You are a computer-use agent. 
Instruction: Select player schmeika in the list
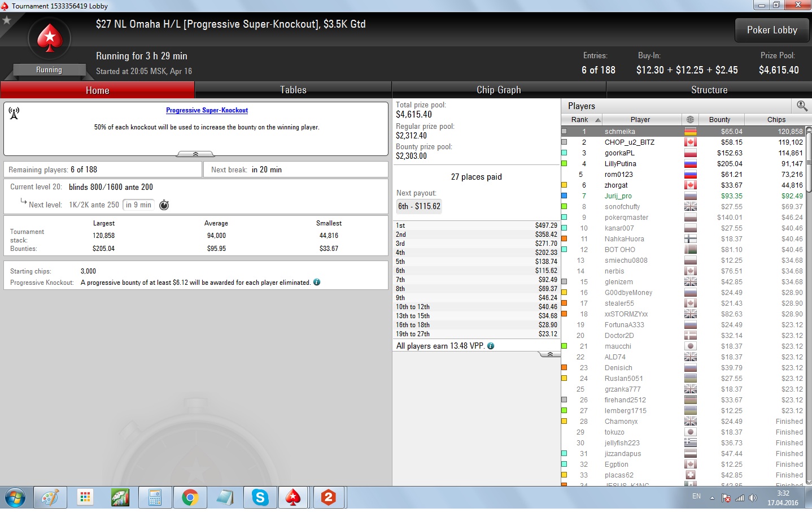point(683,132)
